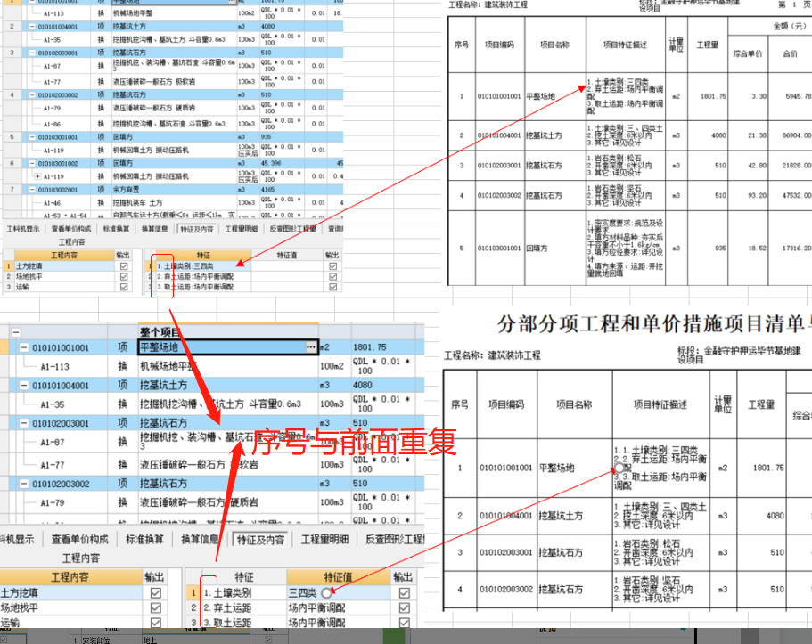Select 场内平衡调配 value in row 3.取土运距
The image size is (812, 644).
click(x=338, y=623)
